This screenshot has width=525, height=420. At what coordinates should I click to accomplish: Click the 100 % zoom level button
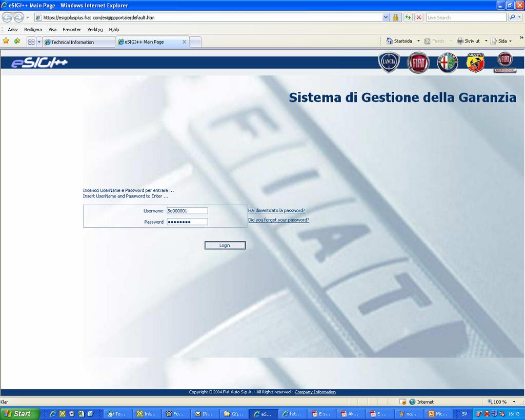pos(497,402)
